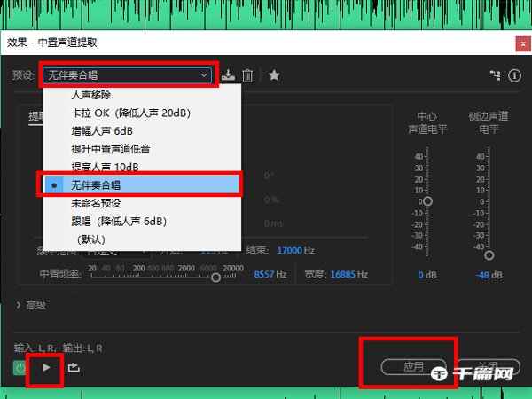Toggle the green effect power button

[x=20, y=368]
